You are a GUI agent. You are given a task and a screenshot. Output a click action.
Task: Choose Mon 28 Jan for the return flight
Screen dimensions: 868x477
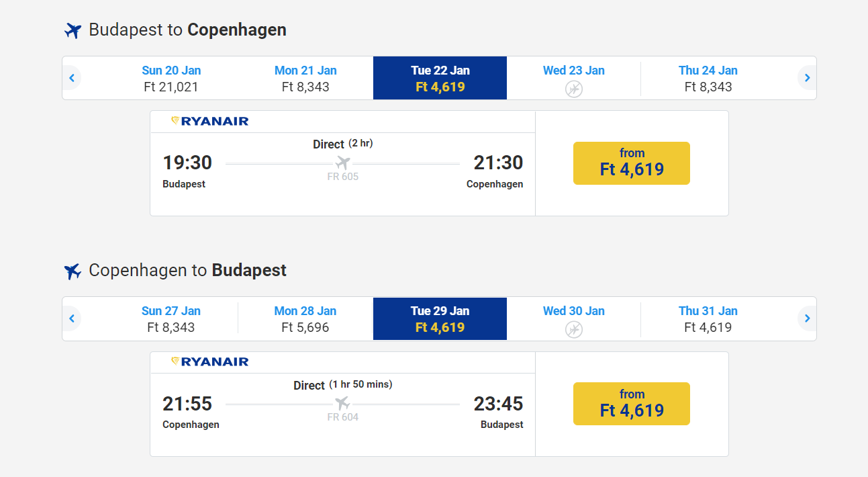pos(305,319)
